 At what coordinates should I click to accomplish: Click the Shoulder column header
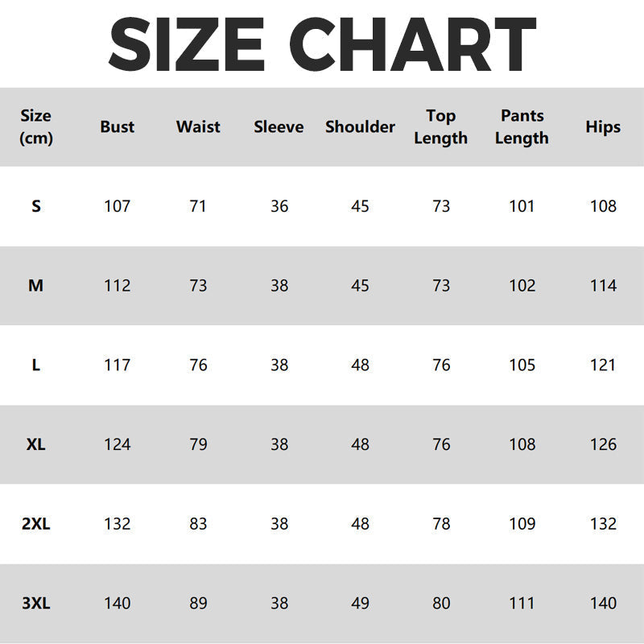[360, 127]
